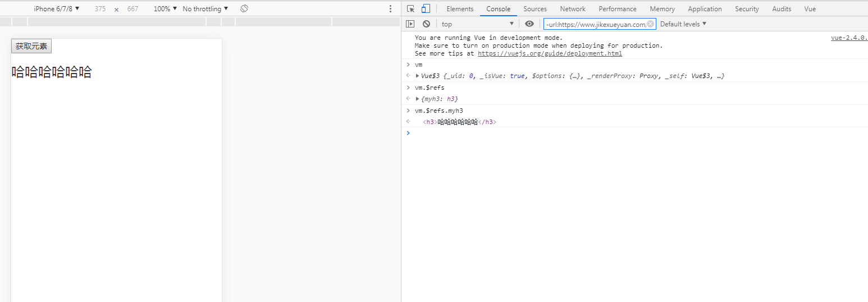This screenshot has width=868, height=302.
Task: Show the console sidebar panel
Action: [410, 24]
